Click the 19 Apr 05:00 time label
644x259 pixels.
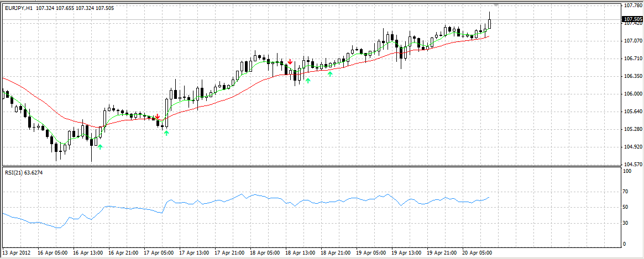[371, 252]
